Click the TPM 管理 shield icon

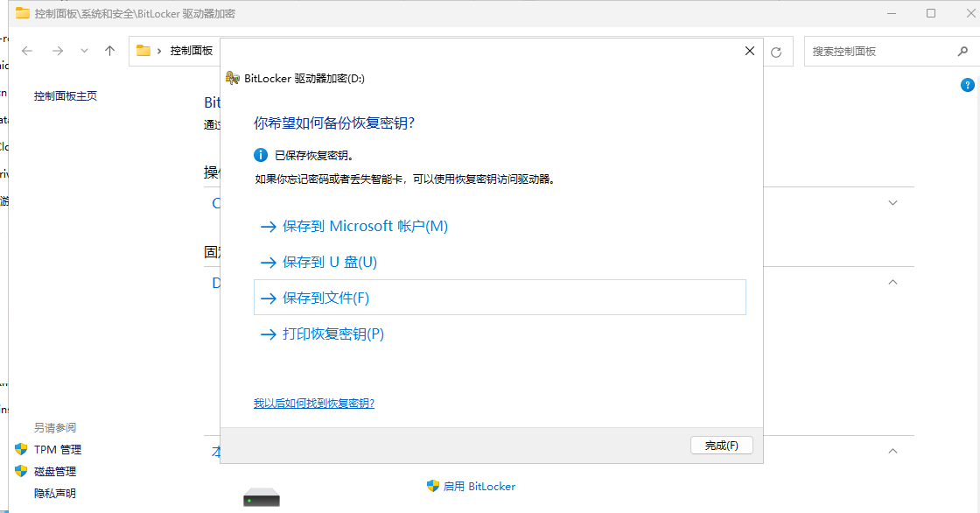pyautogui.click(x=20, y=449)
